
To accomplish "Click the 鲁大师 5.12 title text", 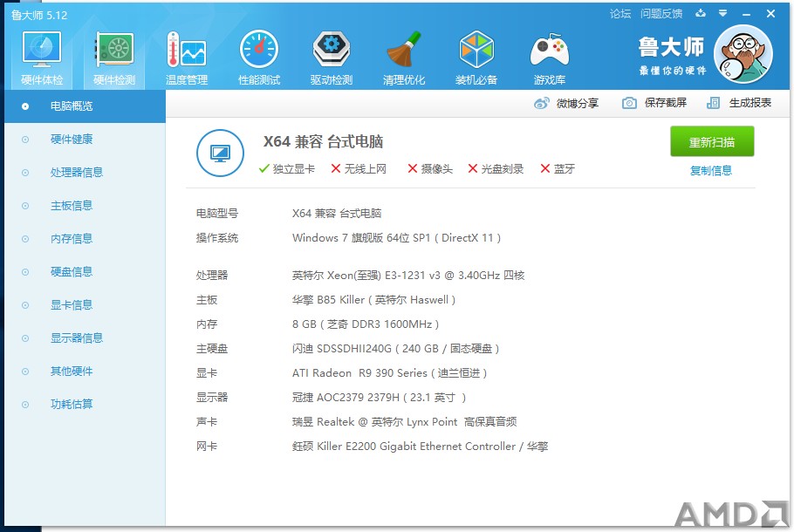I will (39, 15).
